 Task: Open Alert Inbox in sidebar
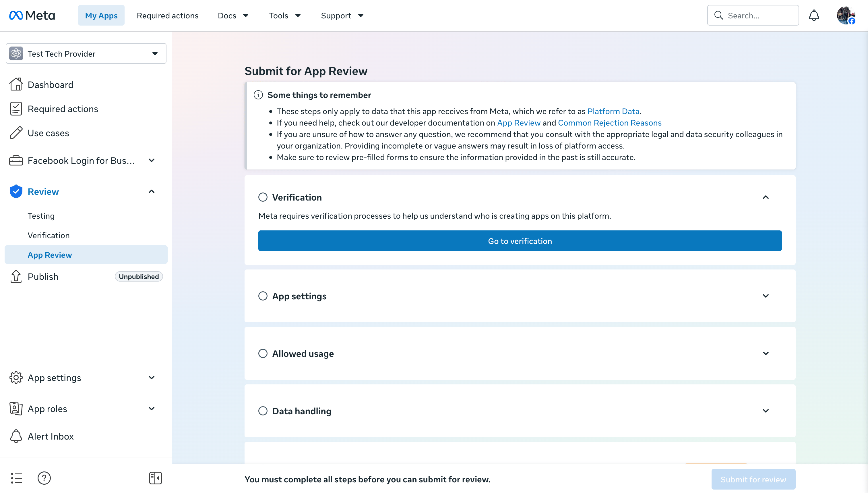click(51, 436)
